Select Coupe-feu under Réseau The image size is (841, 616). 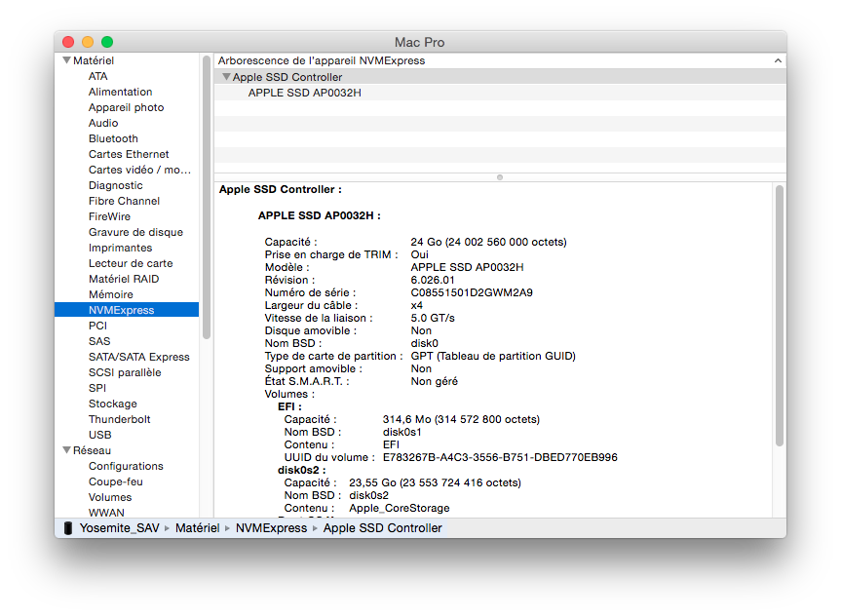[115, 481]
